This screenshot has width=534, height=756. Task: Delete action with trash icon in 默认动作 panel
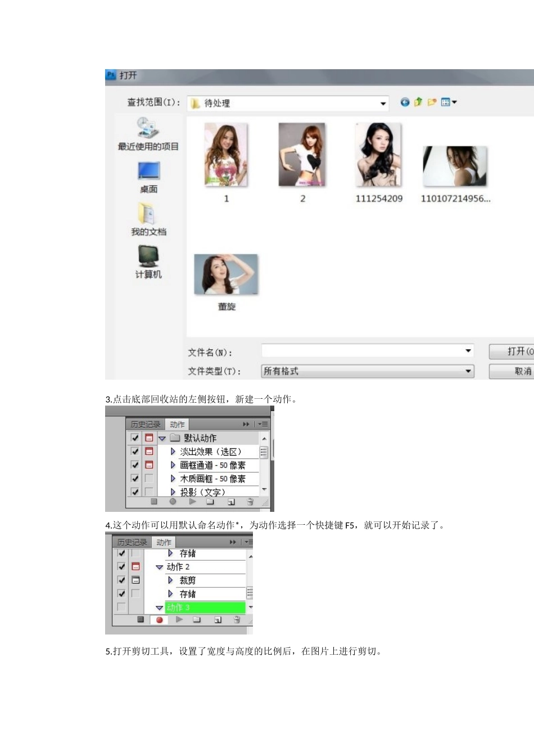pyautogui.click(x=250, y=501)
